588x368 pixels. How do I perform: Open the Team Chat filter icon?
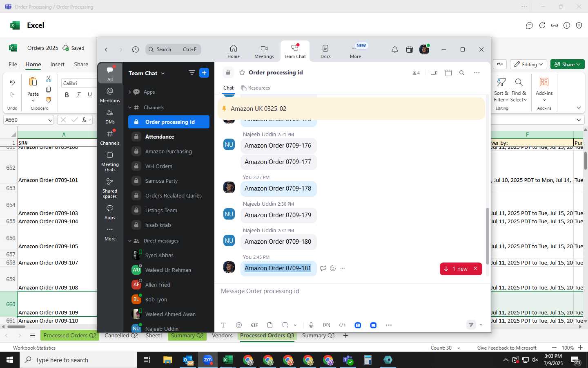point(192,73)
